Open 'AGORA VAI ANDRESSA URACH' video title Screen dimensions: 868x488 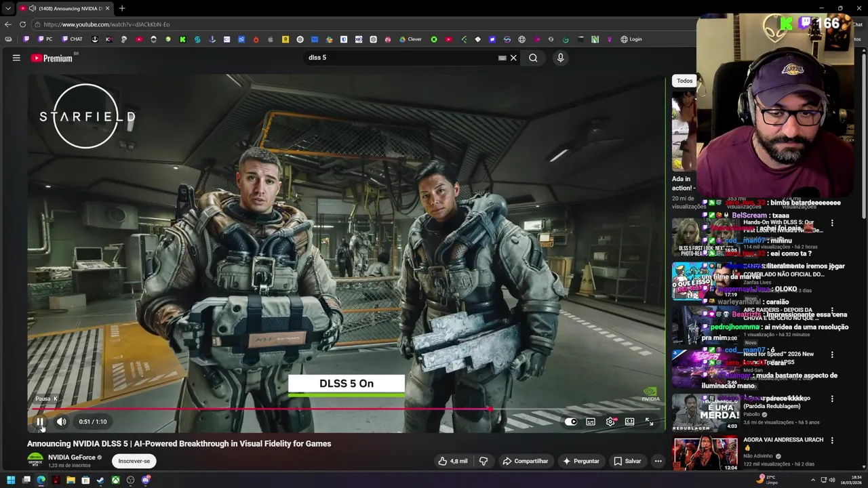point(783,443)
